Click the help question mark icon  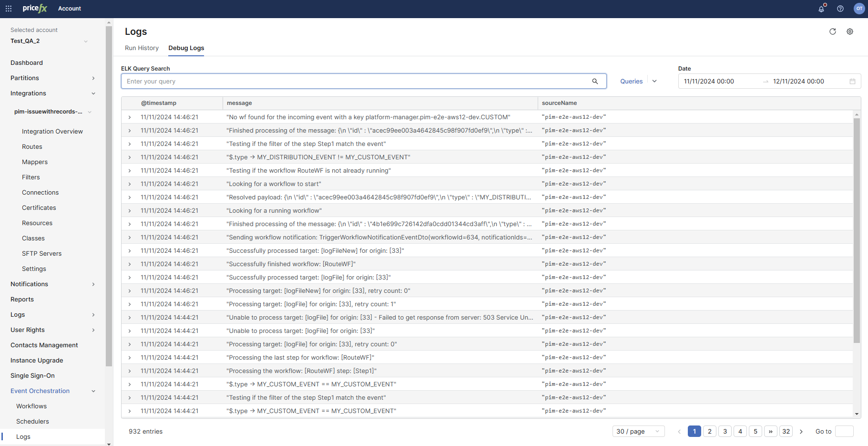[x=840, y=9]
